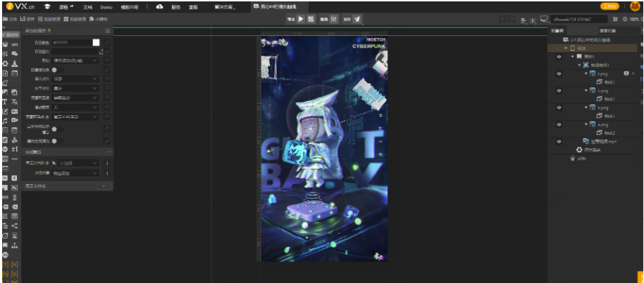This screenshot has width=644, height=283.
Task: Click the iVX.cn logo
Action: tap(19, 6)
